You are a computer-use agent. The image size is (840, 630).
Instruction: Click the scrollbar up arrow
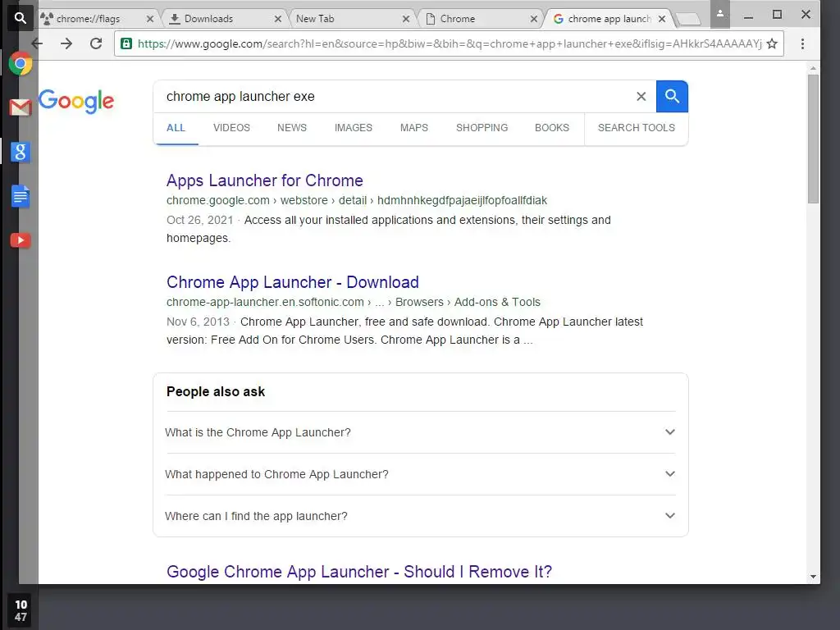pyautogui.click(x=813, y=68)
